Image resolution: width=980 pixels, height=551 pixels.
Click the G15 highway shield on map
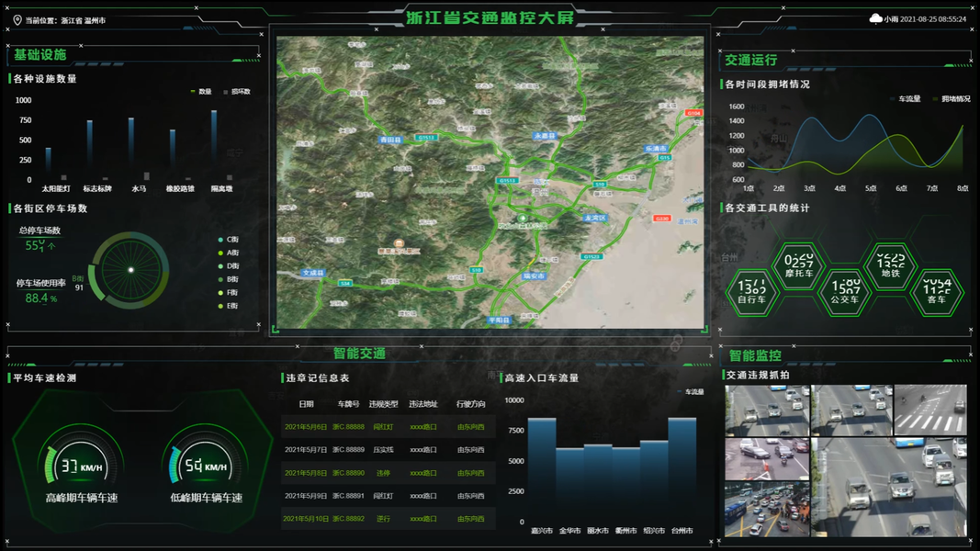[664, 158]
